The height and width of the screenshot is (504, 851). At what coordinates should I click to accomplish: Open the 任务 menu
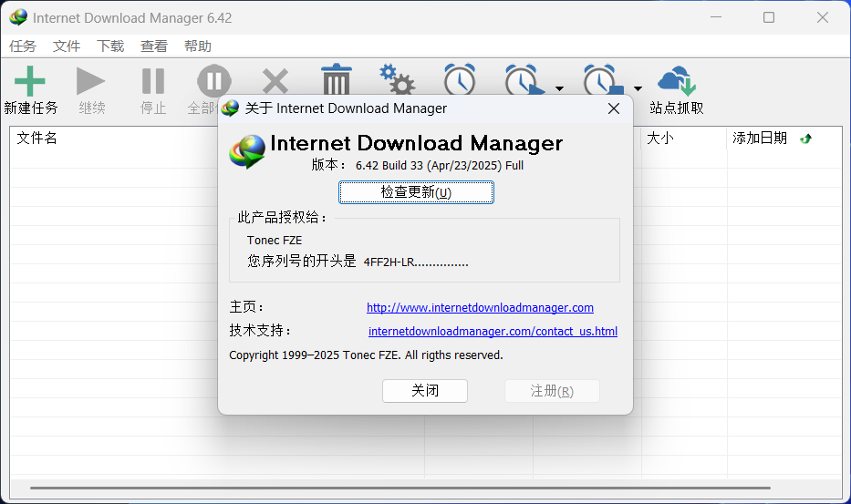click(x=23, y=46)
